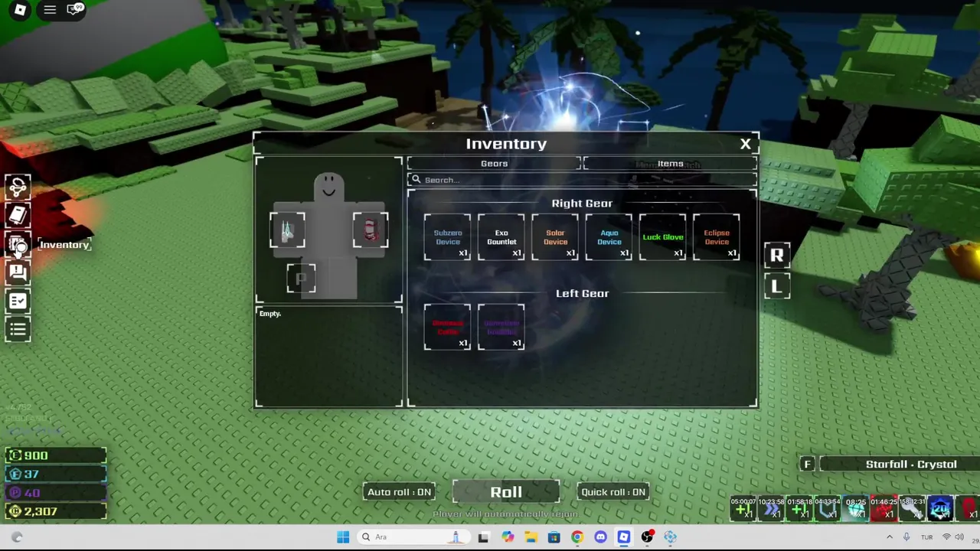Screen dimensions: 980x551
Task: Close the Inventory window
Action: (745, 144)
